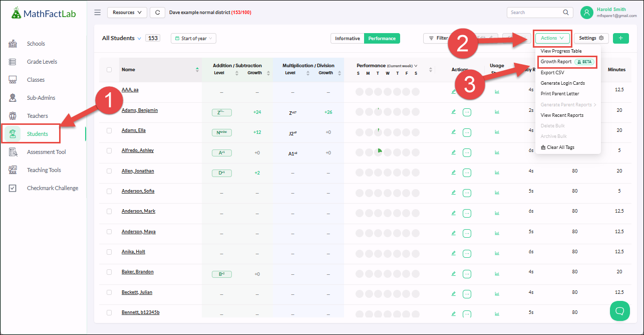Open student link AAA, aa
644x335 pixels.
130,90
